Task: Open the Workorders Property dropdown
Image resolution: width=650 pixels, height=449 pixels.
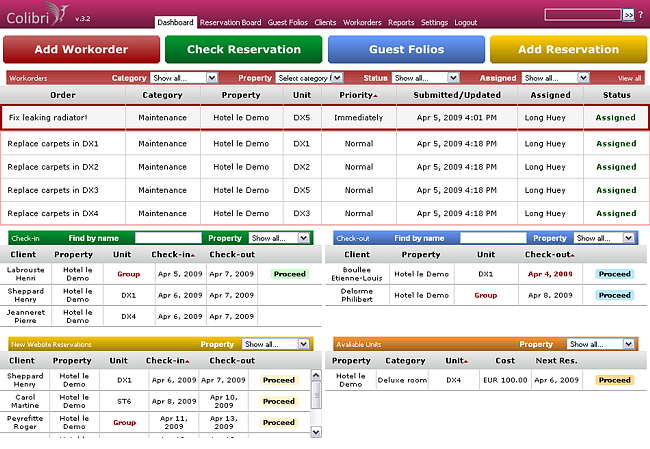Action: [309, 78]
